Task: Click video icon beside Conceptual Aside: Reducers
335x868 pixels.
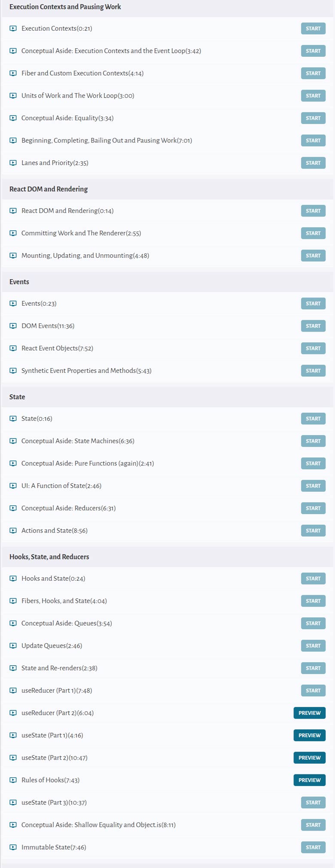Action: click(13, 508)
